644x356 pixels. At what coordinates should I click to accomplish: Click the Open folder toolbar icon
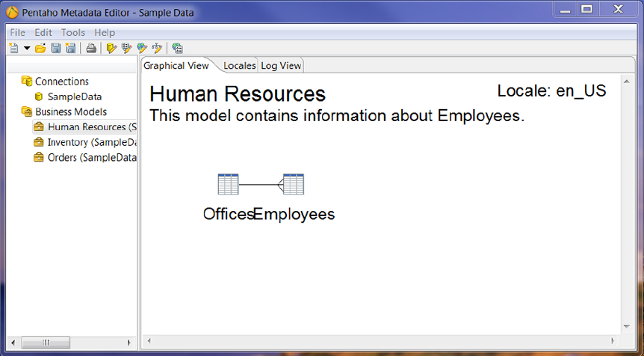pos(40,49)
